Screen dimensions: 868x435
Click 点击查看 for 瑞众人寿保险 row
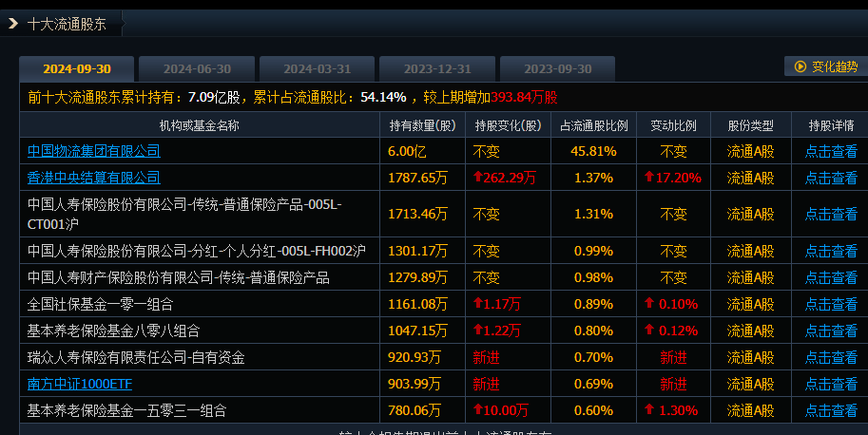(x=831, y=357)
